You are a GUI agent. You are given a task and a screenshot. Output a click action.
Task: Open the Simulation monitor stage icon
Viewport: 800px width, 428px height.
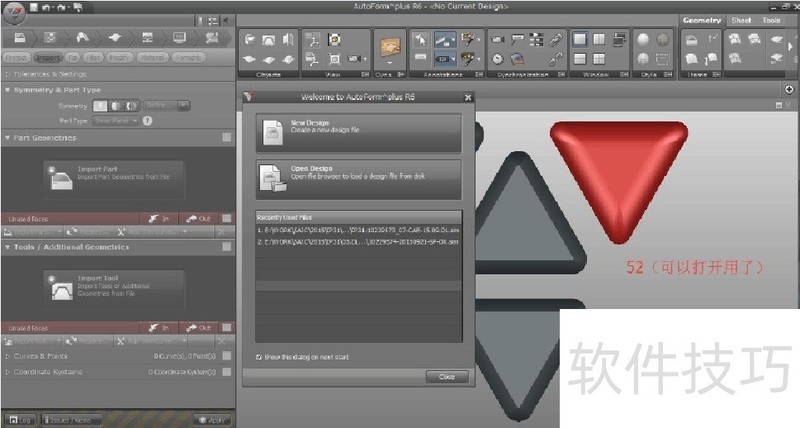(x=180, y=37)
